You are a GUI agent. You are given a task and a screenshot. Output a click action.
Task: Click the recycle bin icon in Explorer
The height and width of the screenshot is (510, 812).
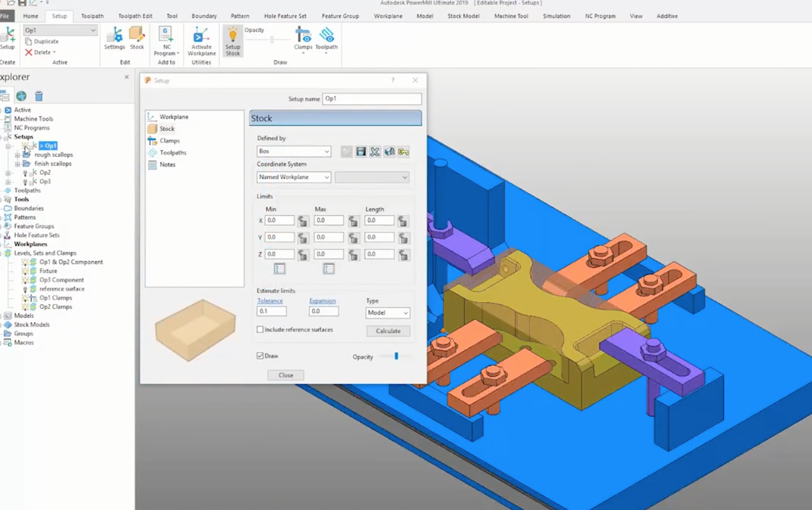39,97
